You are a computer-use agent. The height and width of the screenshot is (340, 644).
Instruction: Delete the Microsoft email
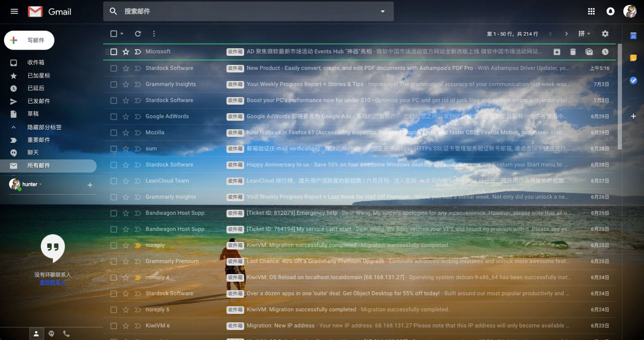(573, 51)
